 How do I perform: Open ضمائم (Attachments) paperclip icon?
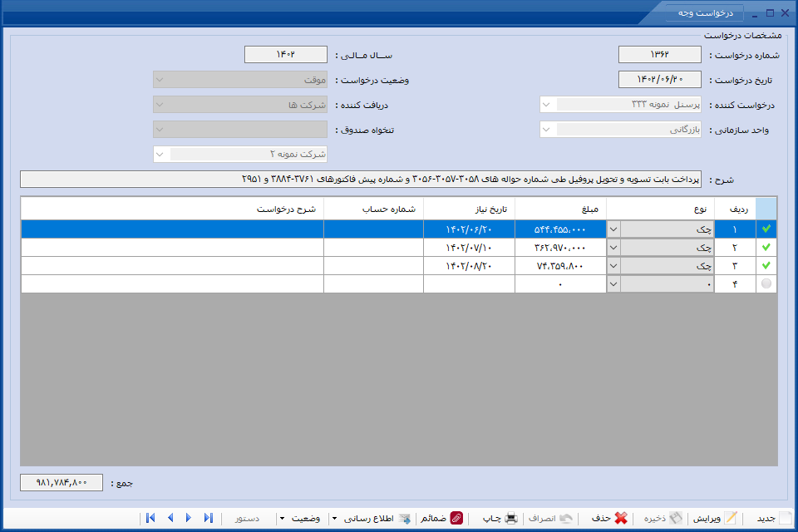tap(456, 518)
